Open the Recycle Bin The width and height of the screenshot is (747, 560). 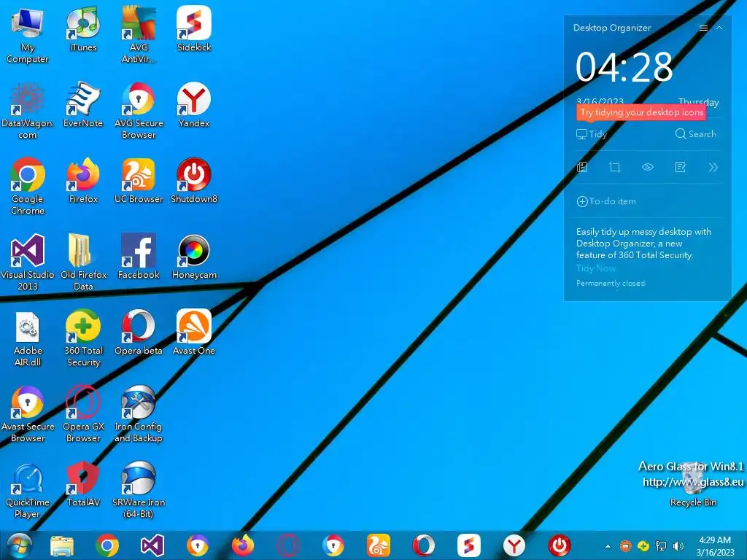pyautogui.click(x=693, y=485)
